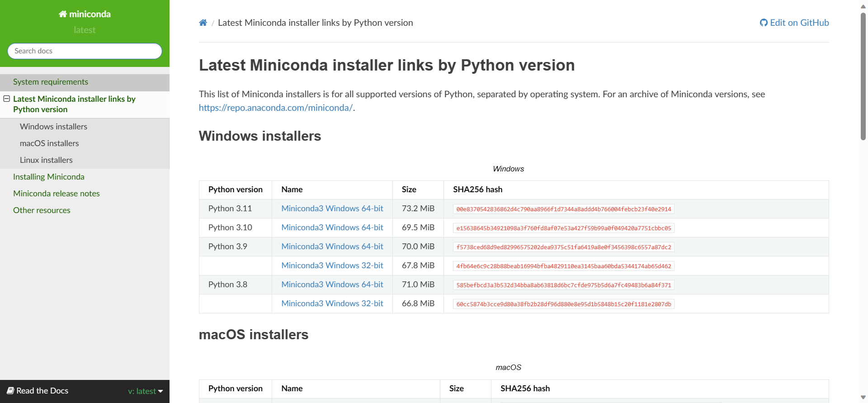
Task: Download Python 3.11 Miniconda3 Windows 64-bit
Action: pos(332,209)
